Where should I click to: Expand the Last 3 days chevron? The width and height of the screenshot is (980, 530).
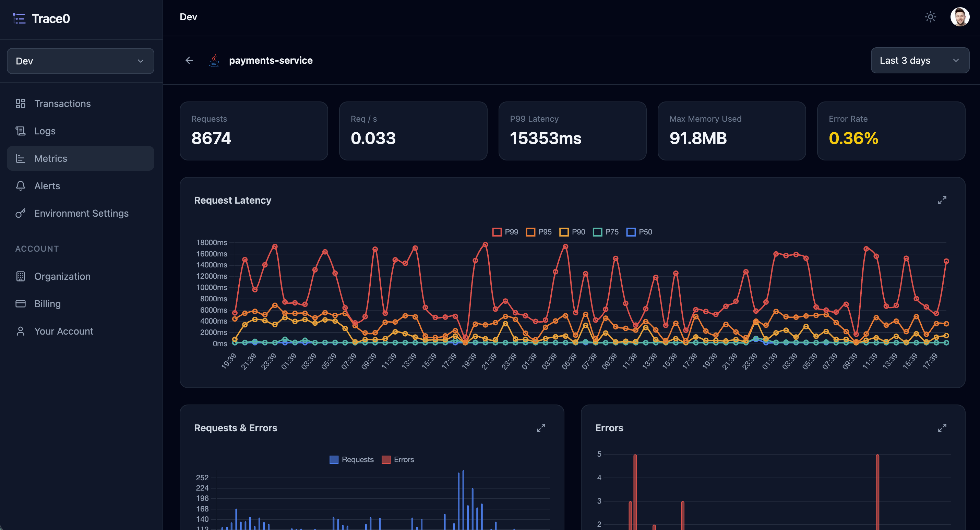[x=956, y=60]
